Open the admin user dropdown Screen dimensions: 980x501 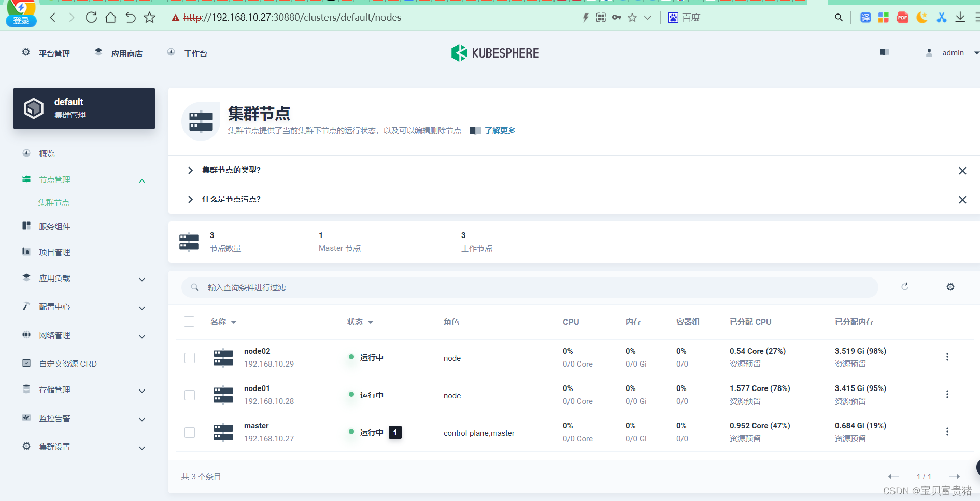(x=953, y=53)
